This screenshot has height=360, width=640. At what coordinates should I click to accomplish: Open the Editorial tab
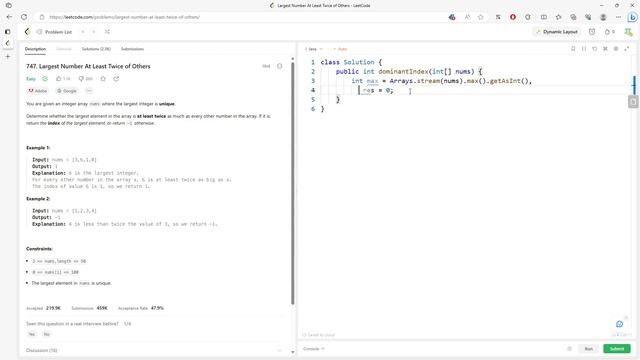[64, 49]
